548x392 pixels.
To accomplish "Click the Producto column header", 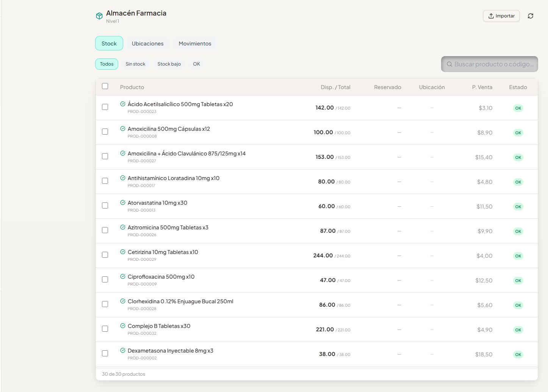I will click(132, 87).
